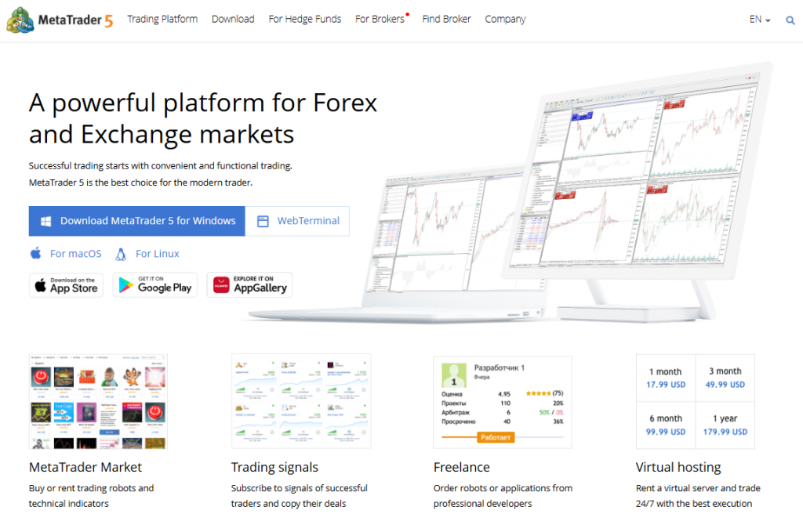Click the Download on the App Store badge
Viewport: 803px width, 532px height.
[66, 284]
